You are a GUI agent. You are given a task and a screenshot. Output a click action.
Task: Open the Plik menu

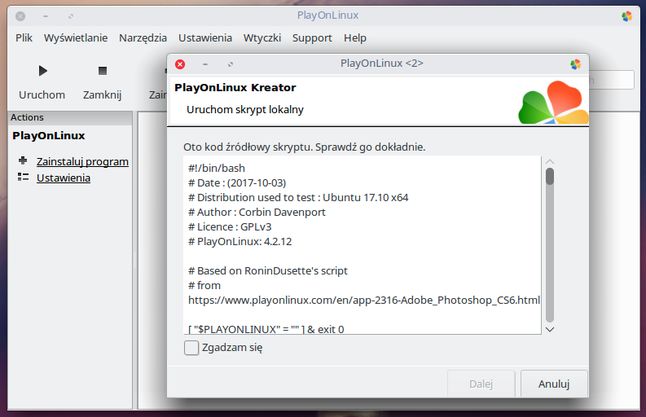click(x=24, y=38)
